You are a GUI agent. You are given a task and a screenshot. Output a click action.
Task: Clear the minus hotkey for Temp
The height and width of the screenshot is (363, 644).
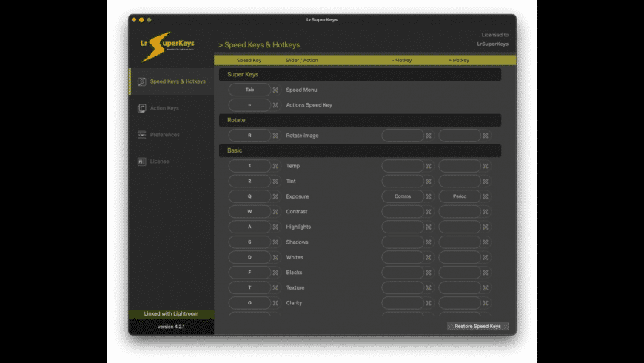[x=429, y=166]
